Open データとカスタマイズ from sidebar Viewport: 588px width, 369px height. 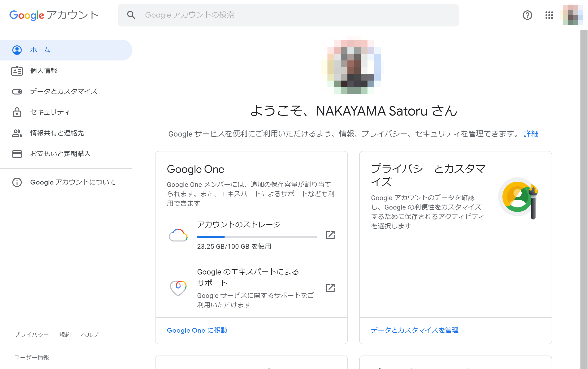pyautogui.click(x=64, y=91)
